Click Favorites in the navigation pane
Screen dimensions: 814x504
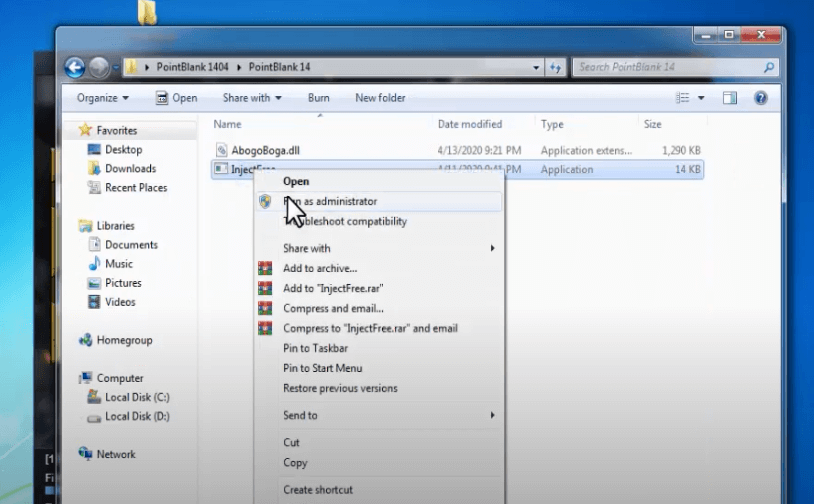coord(117,130)
